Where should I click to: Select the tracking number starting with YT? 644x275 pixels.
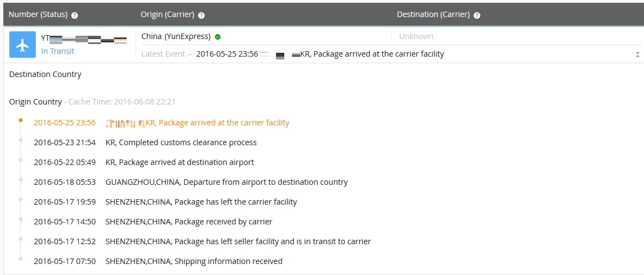[83, 38]
